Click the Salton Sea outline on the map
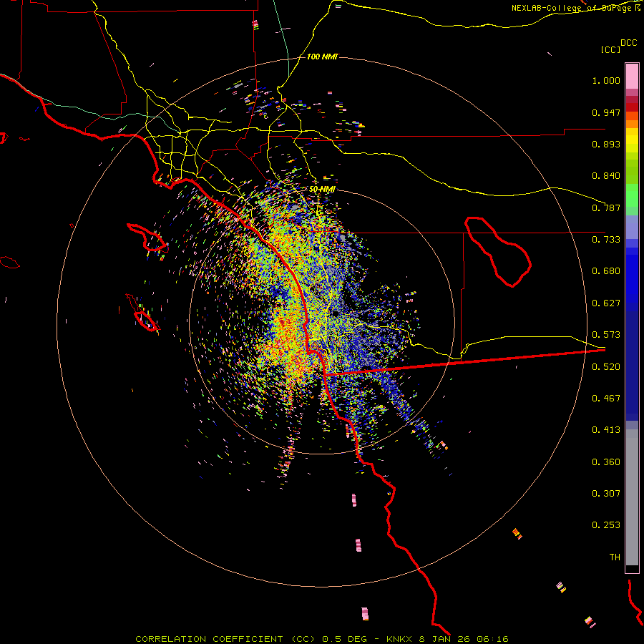The image size is (644, 644). (x=498, y=251)
